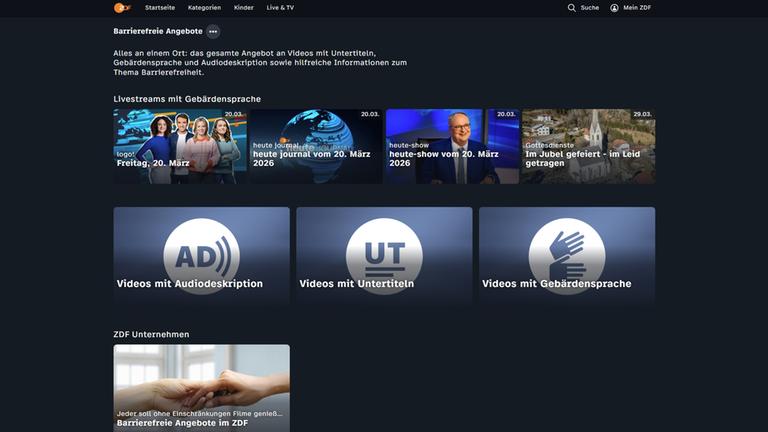Click the ZDF logo
The height and width of the screenshot is (432, 768).
click(122, 8)
